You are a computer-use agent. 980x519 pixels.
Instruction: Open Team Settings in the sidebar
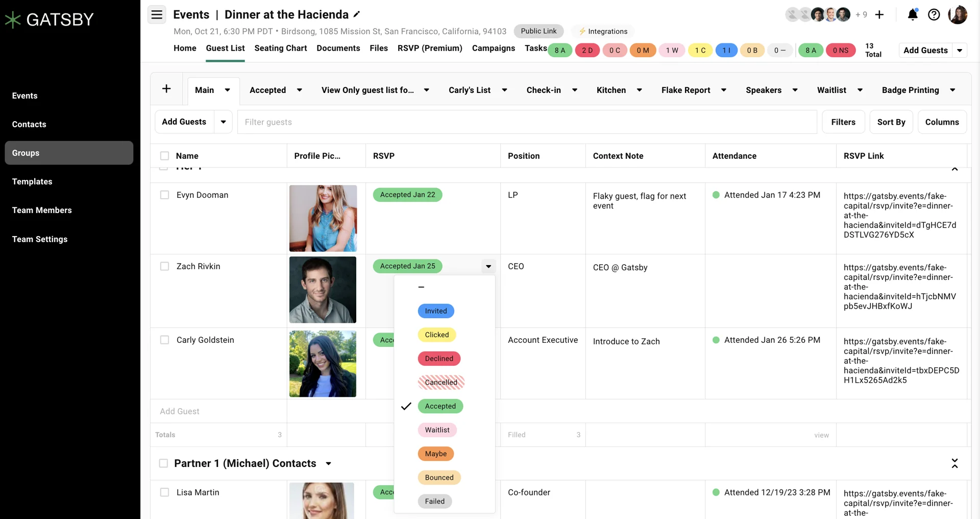(x=40, y=239)
